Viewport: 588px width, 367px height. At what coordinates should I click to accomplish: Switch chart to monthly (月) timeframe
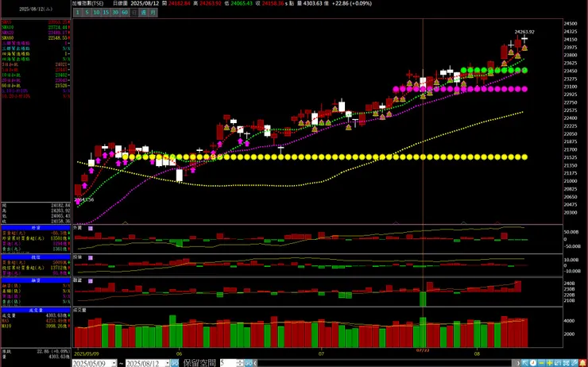153,13
